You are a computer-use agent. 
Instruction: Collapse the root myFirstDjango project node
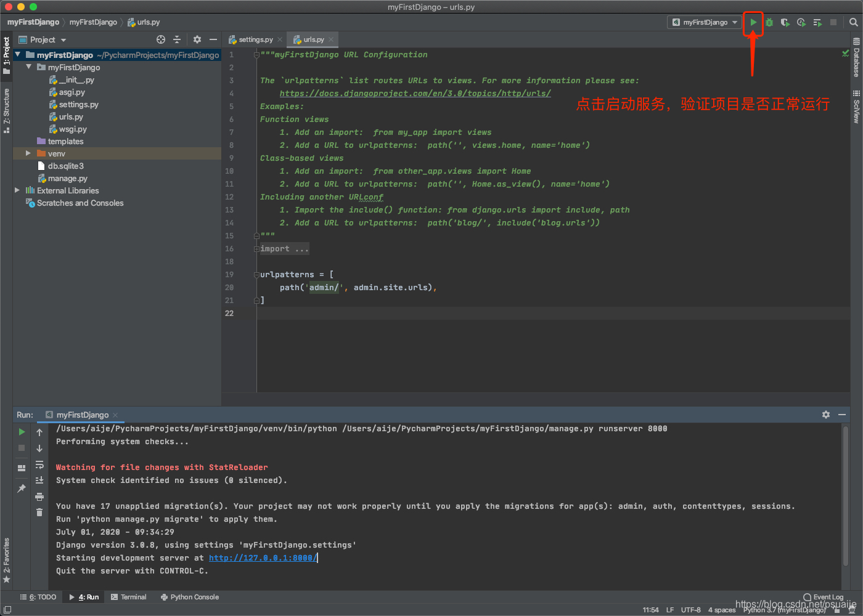pos(18,55)
